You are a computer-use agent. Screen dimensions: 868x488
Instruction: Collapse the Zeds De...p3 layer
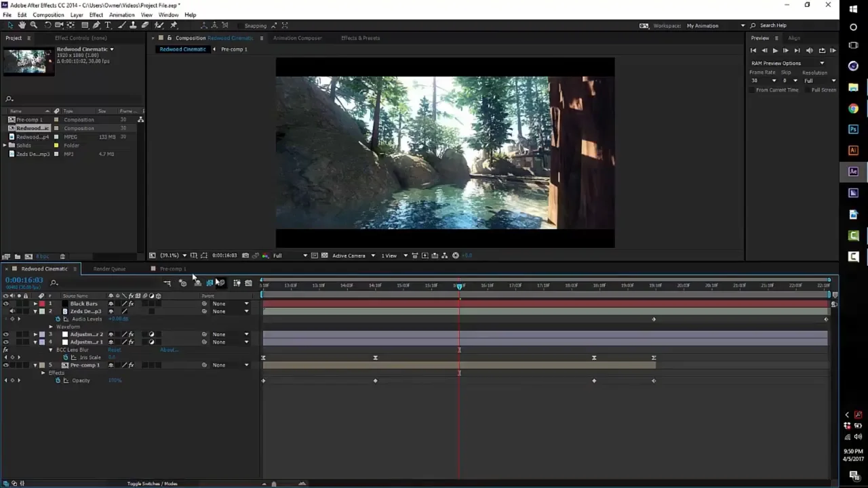click(35, 311)
